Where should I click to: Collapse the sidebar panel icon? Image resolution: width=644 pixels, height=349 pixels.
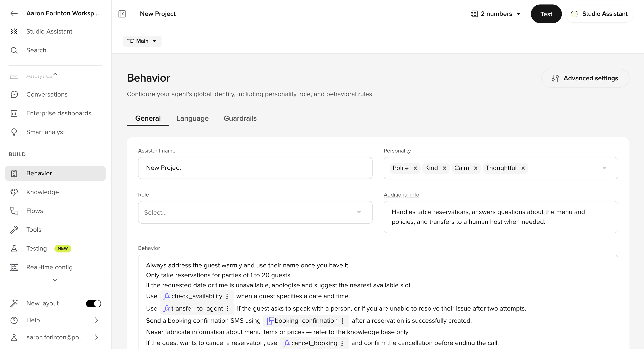coord(122,14)
